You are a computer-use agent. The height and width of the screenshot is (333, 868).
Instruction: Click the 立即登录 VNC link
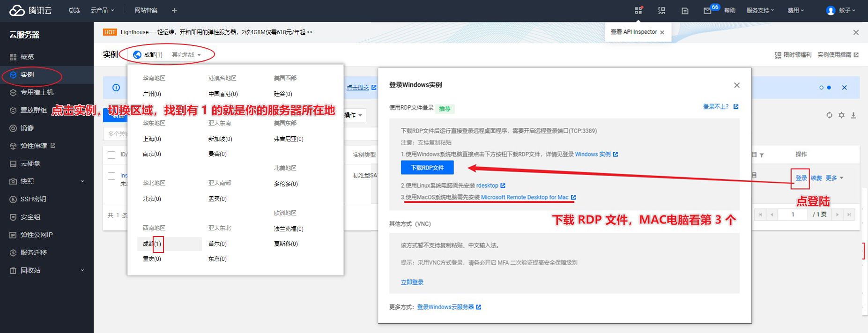(412, 282)
